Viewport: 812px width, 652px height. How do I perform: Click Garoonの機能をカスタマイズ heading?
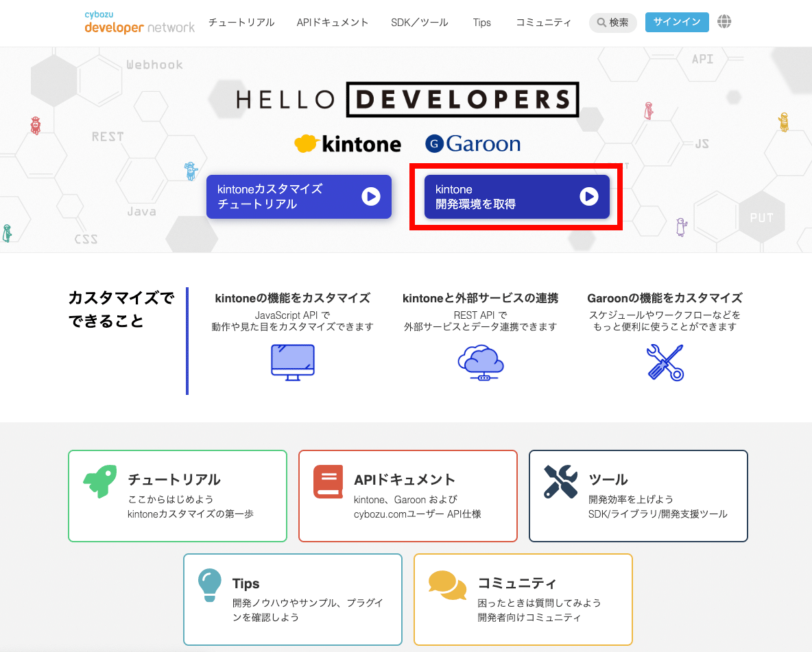[665, 298]
